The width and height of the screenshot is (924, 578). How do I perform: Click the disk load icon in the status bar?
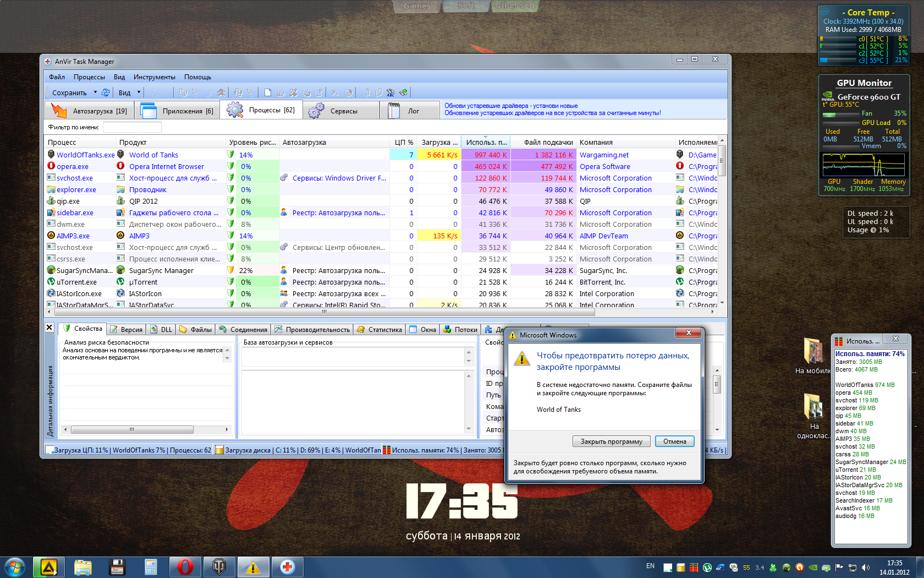point(219,450)
